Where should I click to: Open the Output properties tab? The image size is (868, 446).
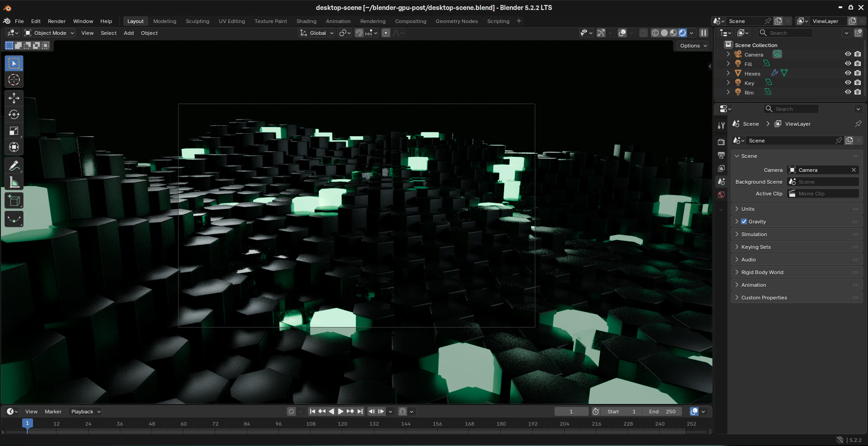pos(721,155)
